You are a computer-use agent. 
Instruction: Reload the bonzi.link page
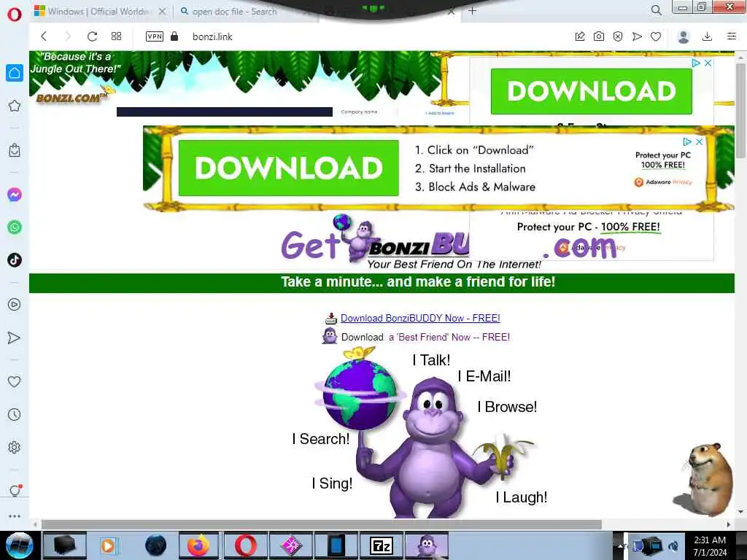93,36
